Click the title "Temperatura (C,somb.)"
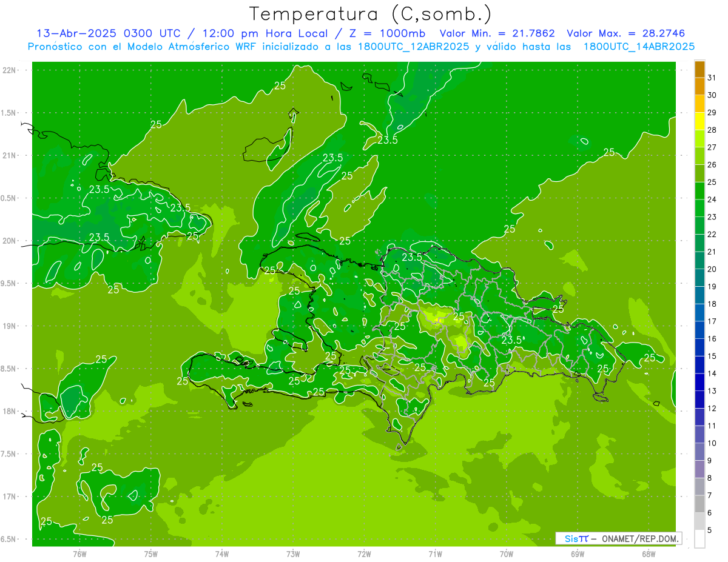The width and height of the screenshot is (728, 562). 371,14
